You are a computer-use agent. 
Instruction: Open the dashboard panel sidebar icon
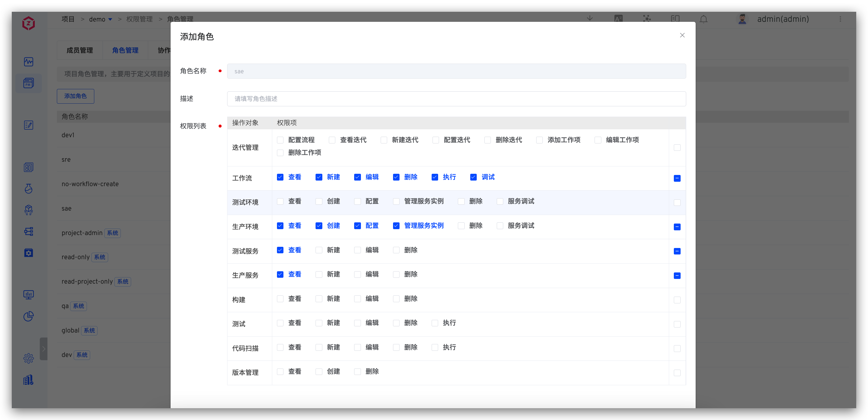tap(29, 167)
